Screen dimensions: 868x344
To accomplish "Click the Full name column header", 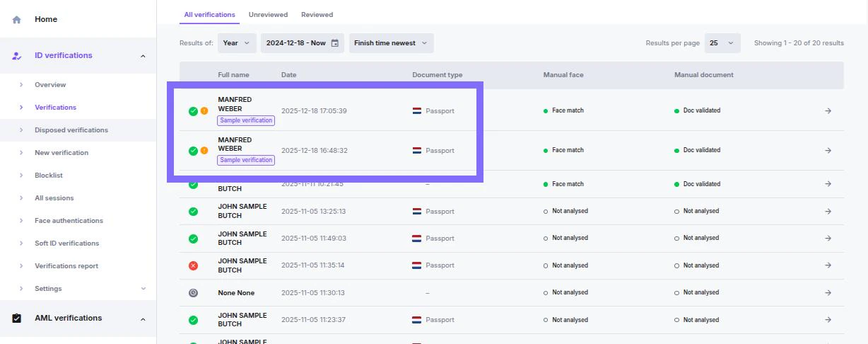I will pyautogui.click(x=233, y=75).
